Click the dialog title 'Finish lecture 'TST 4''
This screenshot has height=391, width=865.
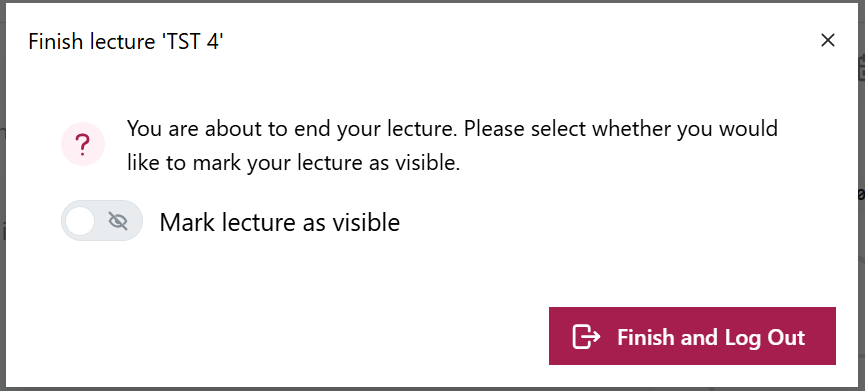126,41
